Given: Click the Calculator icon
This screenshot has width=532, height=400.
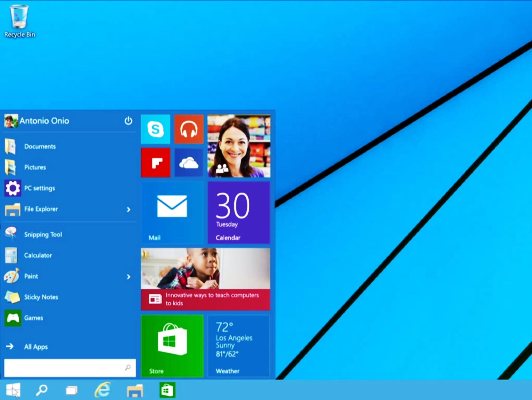Looking at the screenshot, I should pyautogui.click(x=11, y=255).
